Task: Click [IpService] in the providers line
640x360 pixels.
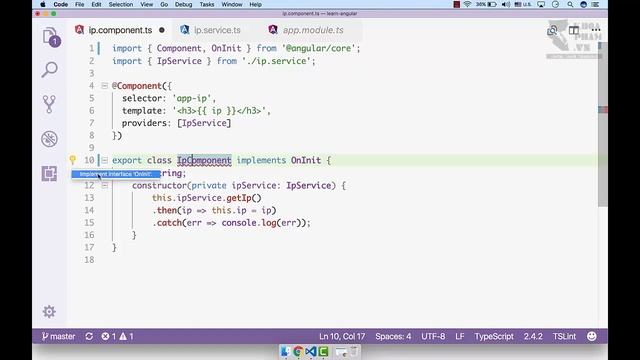Action: click(x=204, y=123)
